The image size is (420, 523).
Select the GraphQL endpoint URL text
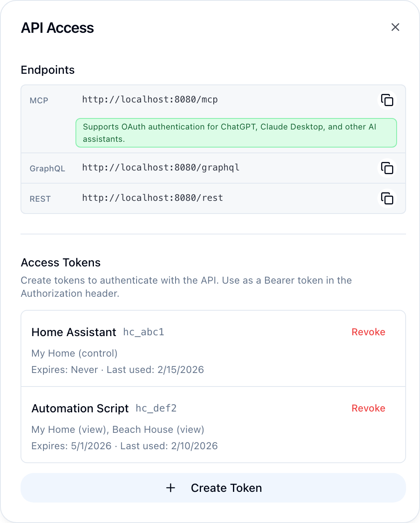[x=160, y=168]
